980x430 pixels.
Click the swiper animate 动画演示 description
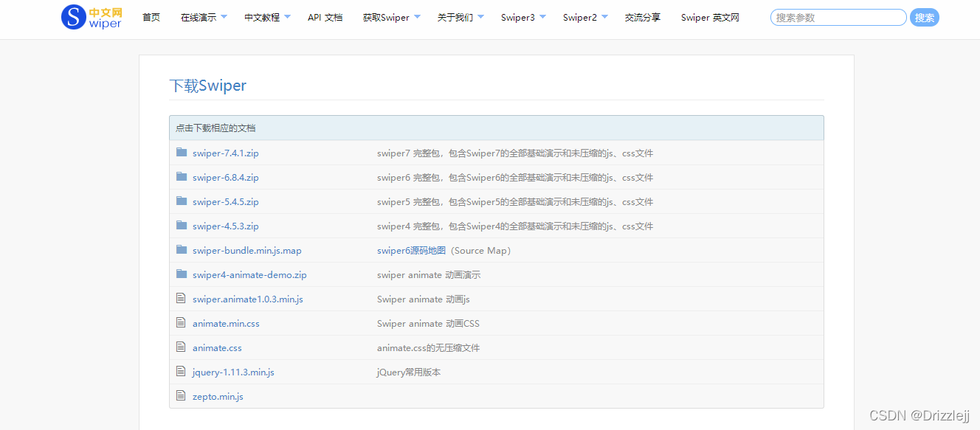[x=429, y=275]
